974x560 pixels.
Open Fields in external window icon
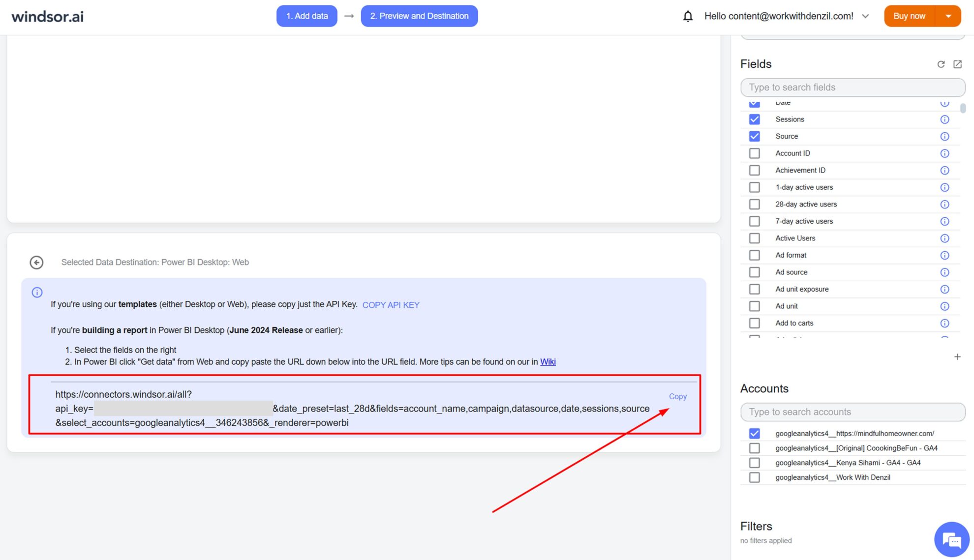tap(957, 64)
